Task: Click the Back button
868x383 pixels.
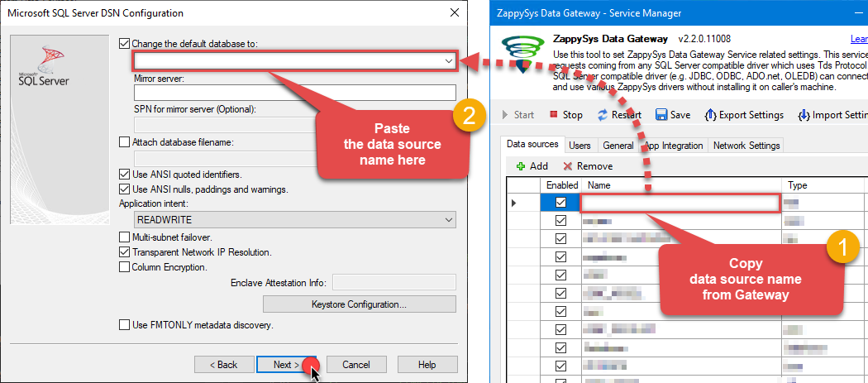Action: (224, 365)
